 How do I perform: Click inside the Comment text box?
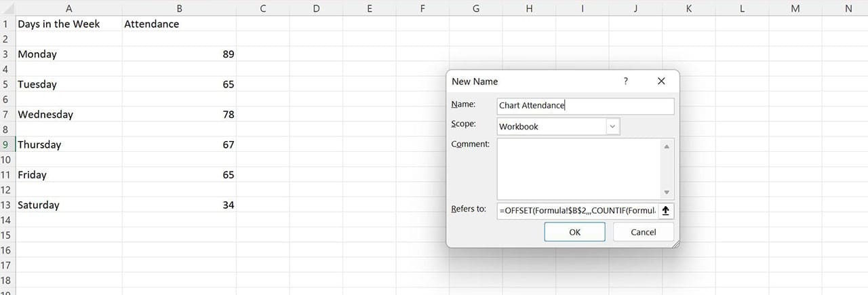tap(578, 169)
